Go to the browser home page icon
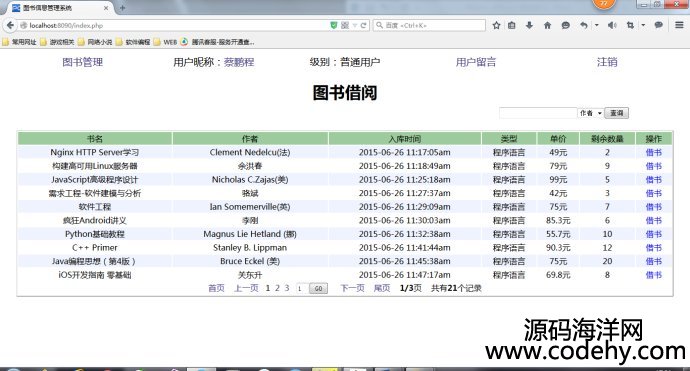The width and height of the screenshot is (690, 371). (547, 26)
